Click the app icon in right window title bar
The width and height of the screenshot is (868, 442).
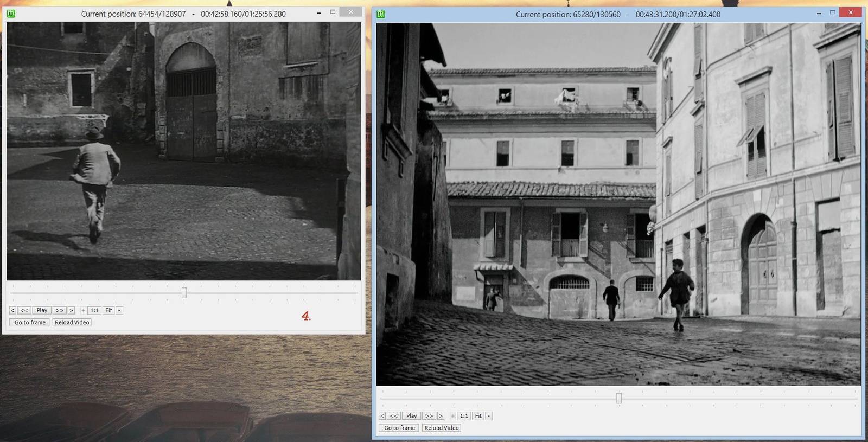coord(381,14)
